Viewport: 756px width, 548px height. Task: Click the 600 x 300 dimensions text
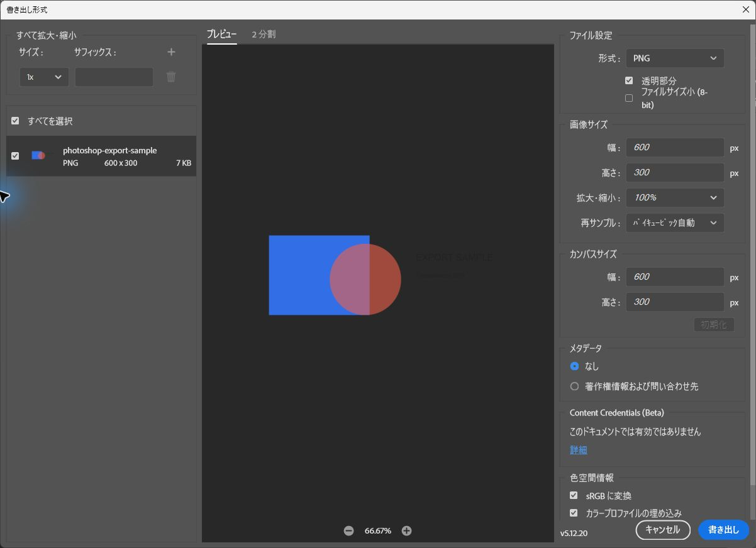[x=121, y=163]
